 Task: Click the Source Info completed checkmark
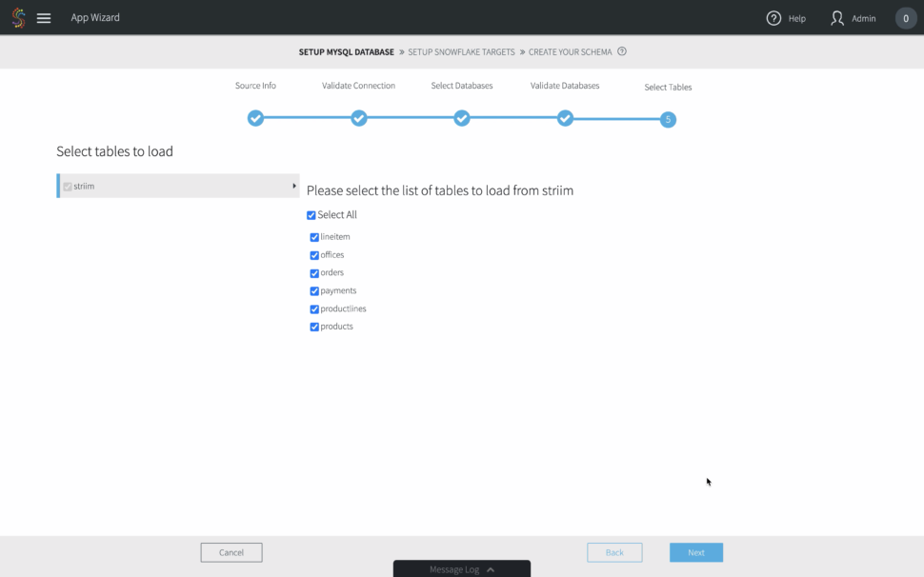[255, 118]
